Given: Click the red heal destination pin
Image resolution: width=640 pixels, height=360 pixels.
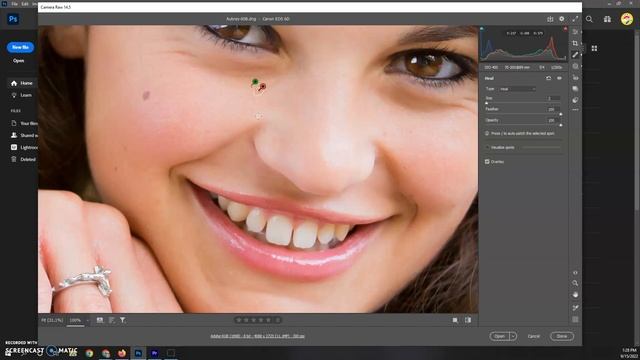Looking at the screenshot, I should (x=263, y=87).
